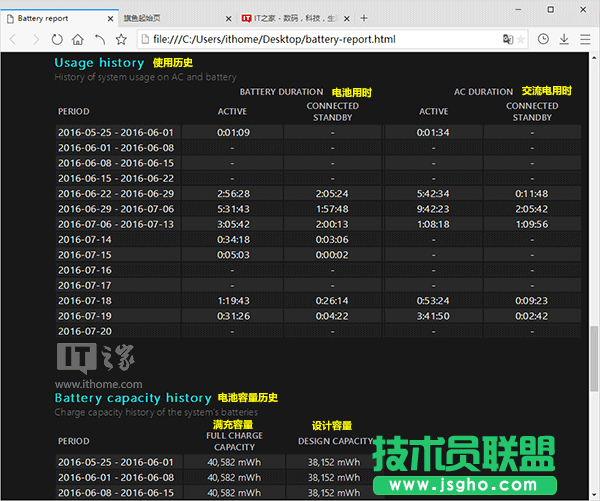This screenshot has height=501, width=600.
Task: Reload the battery report page
Action: [57, 39]
